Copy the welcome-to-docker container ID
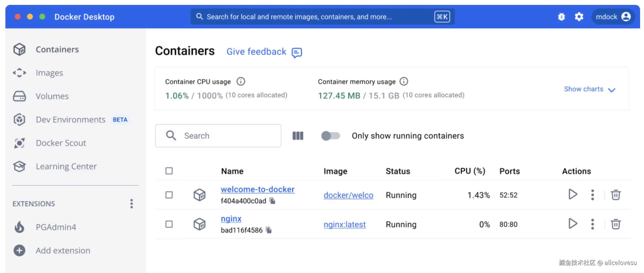The width and height of the screenshot is (644, 273). (272, 200)
